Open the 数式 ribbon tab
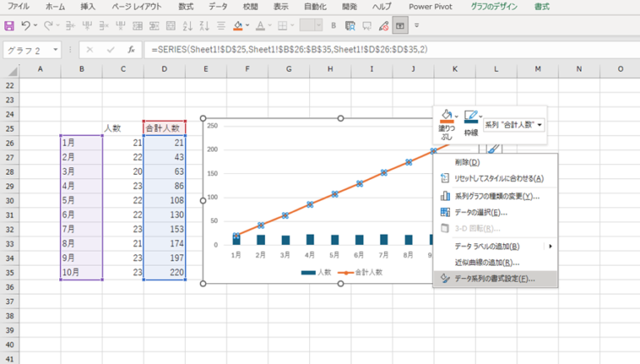Image resolution: width=640 pixels, height=364 pixels. (x=186, y=7)
